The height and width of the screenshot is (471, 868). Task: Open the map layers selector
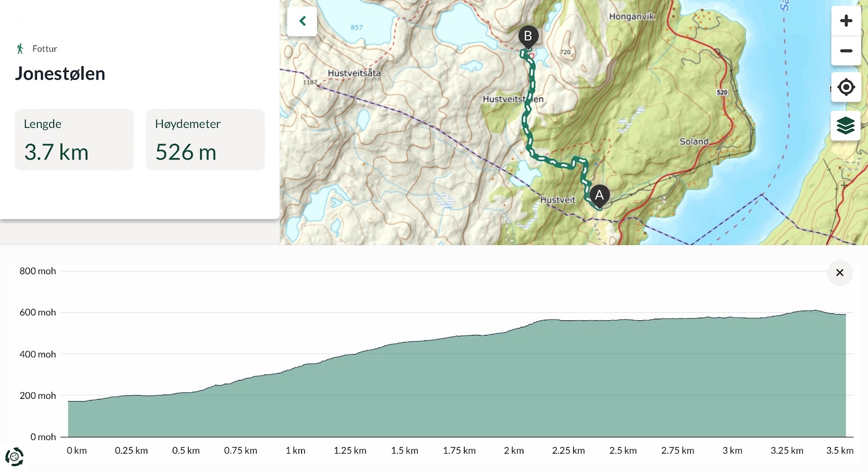coord(846,126)
